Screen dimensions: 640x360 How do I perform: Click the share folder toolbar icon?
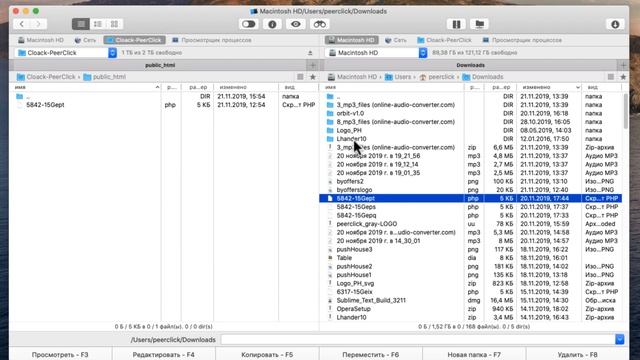pyautogui.click(x=480, y=24)
